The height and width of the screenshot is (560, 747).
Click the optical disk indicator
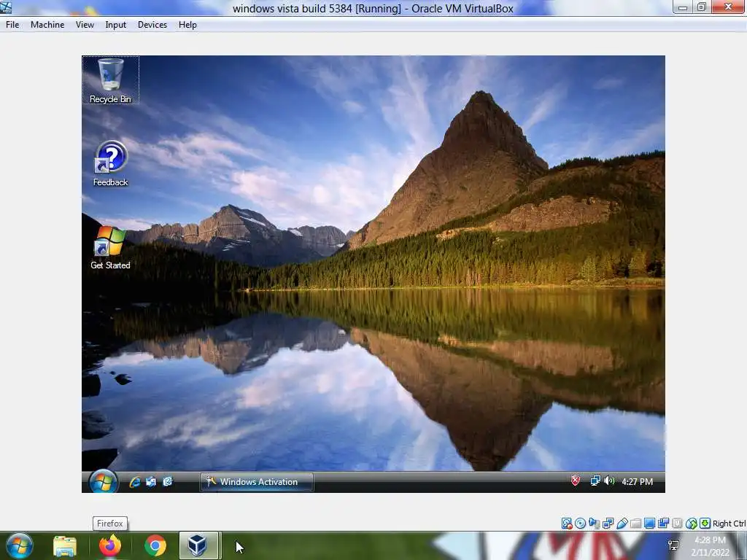click(x=580, y=524)
